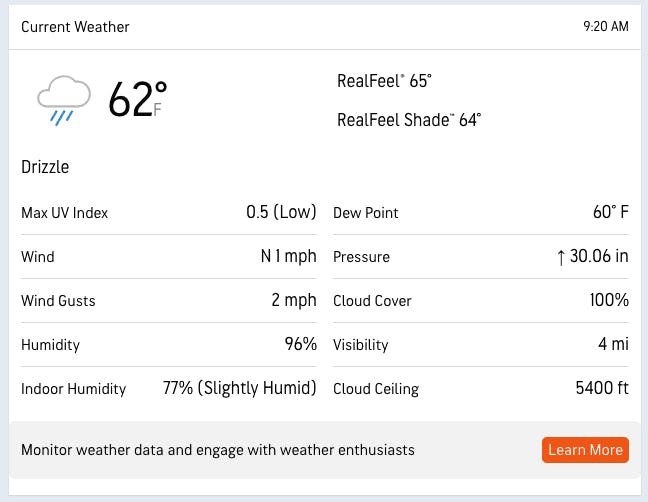Click the pressure rising arrow icon
Image resolution: width=648 pixels, height=502 pixels.
pos(561,257)
